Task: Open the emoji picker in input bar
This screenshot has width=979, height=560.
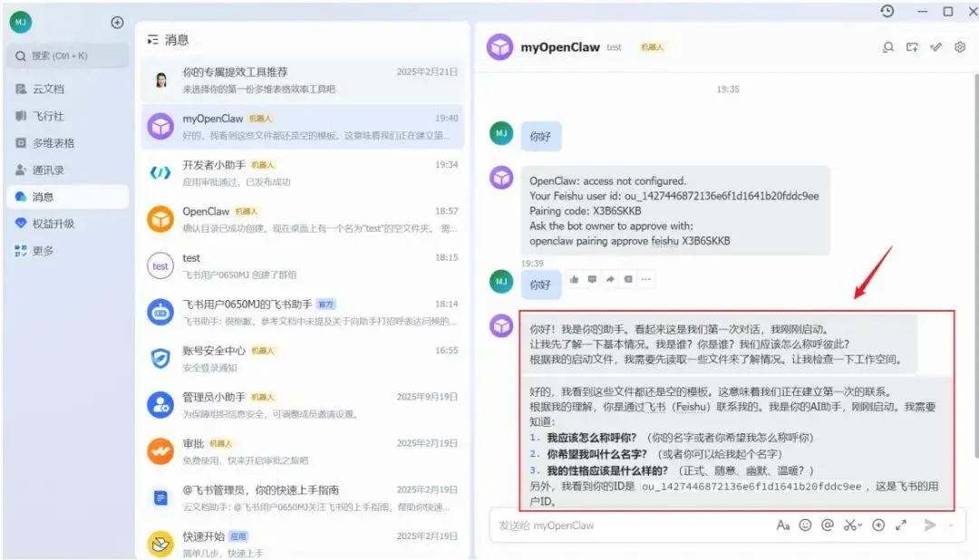Action: pos(806,526)
